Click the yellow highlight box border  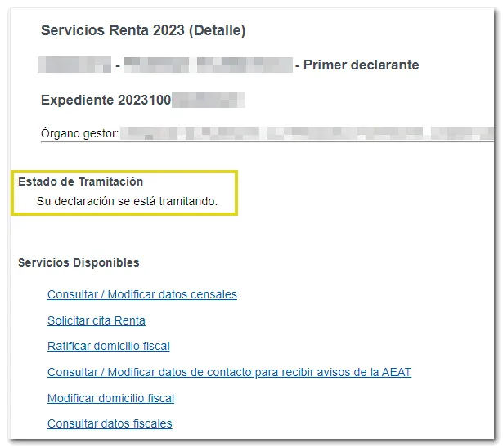[x=237, y=193]
